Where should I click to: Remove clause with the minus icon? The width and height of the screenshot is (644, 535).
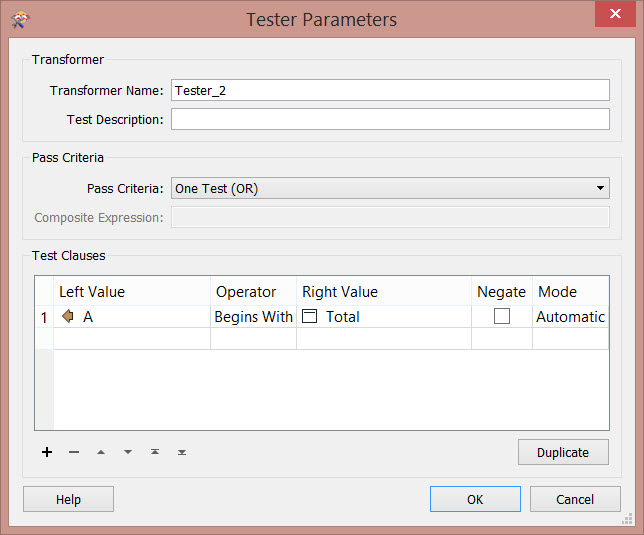pyautogui.click(x=74, y=452)
